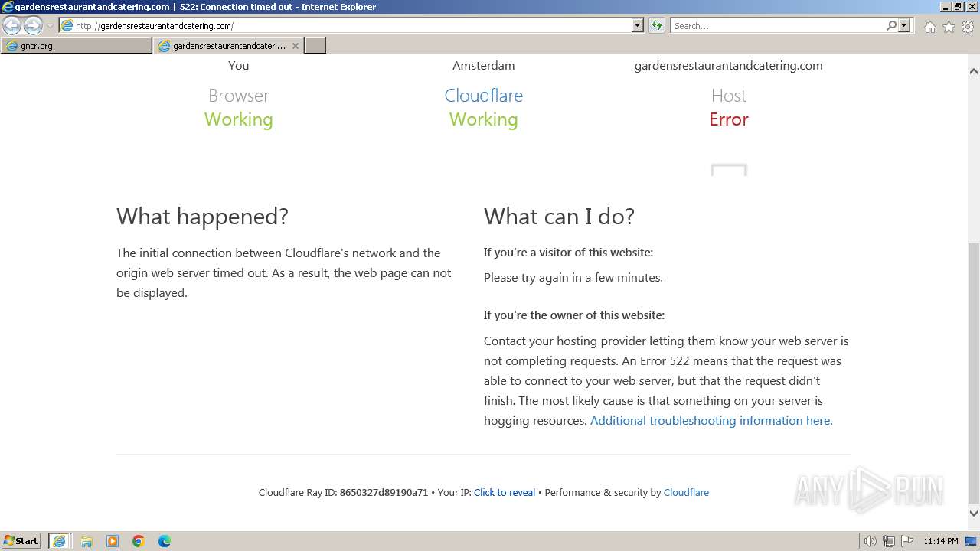Viewport: 980px width, 551px height.
Task: Click the Search box in the toolbar
Action: 778,26
